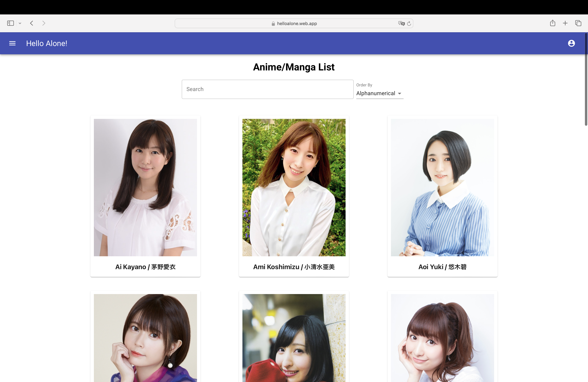Open the Order By Alphanumerical dropdown

pyautogui.click(x=380, y=93)
